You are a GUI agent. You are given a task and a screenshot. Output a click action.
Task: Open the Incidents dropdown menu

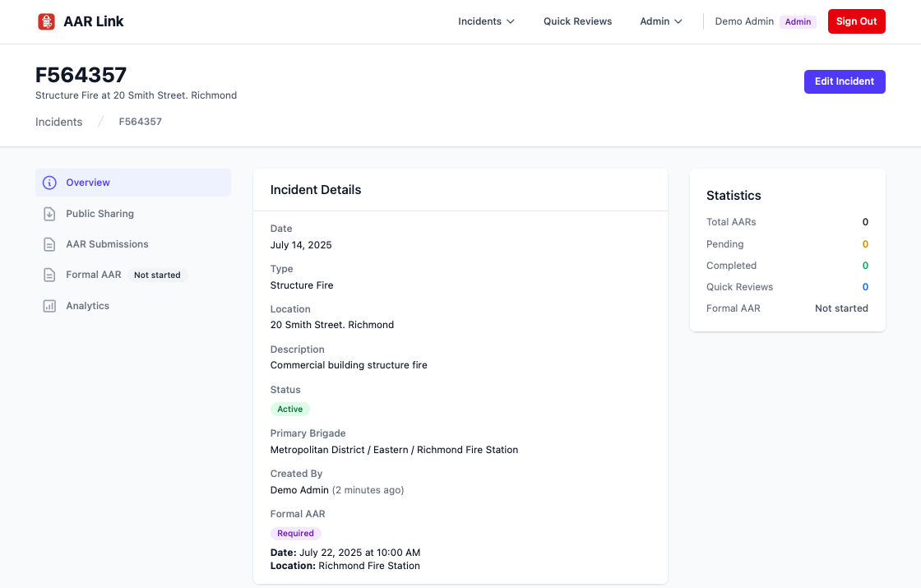[486, 21]
